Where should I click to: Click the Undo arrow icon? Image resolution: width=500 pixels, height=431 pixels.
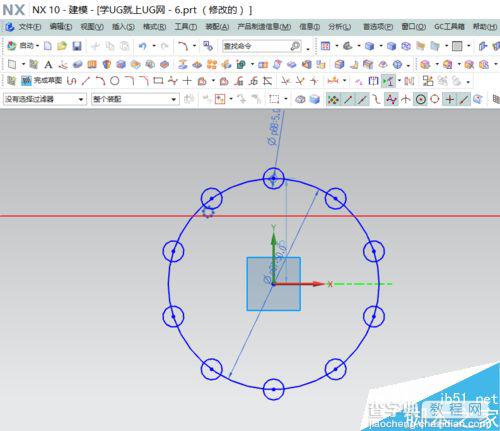coord(143,46)
